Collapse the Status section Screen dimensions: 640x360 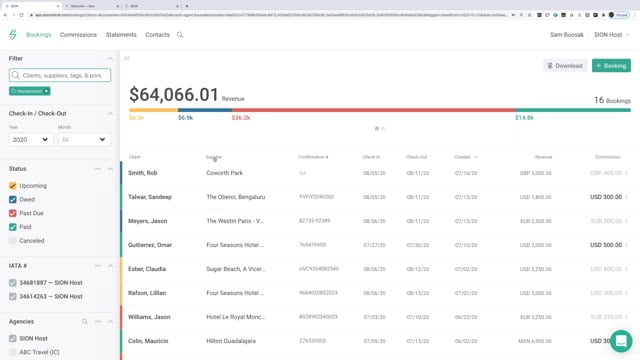[x=111, y=169]
